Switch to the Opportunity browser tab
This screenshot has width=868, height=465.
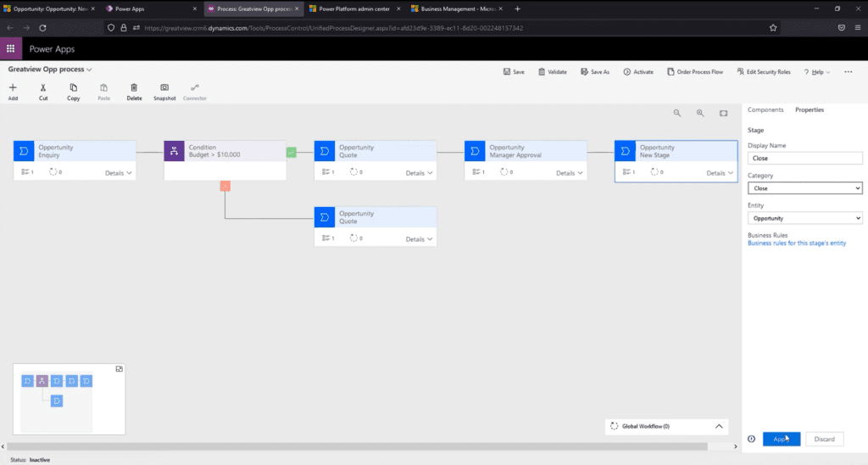pos(48,8)
